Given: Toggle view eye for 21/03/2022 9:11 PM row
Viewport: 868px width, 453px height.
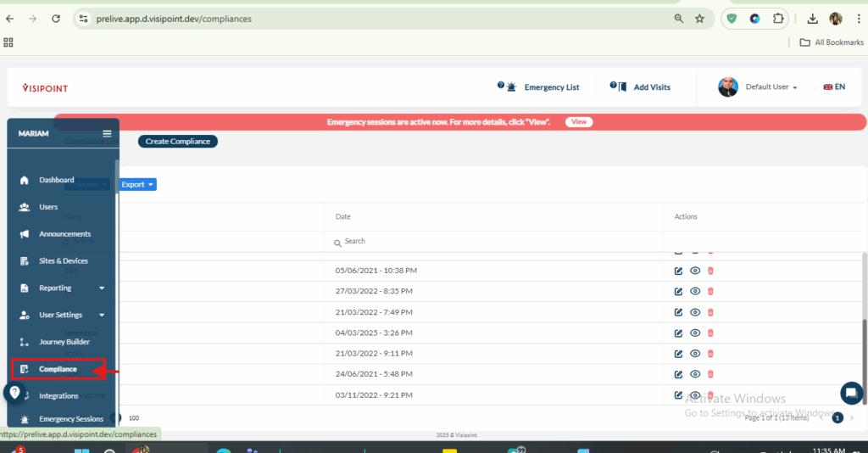Looking at the screenshot, I should 694,354.
